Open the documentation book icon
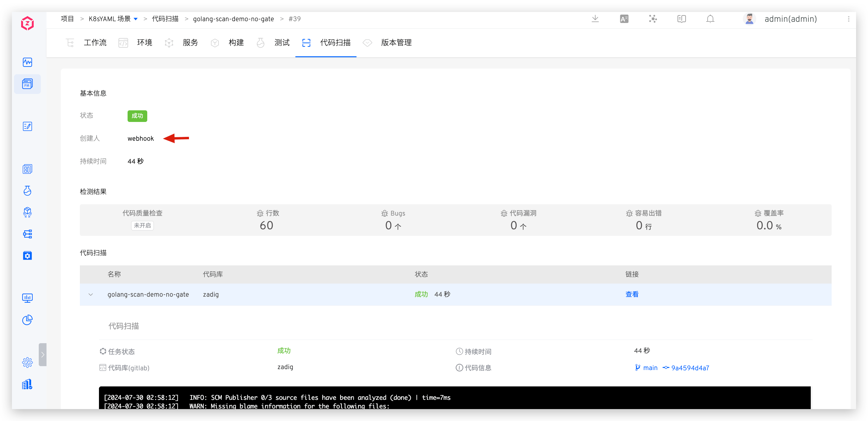Image resolution: width=868 pixels, height=421 pixels. pyautogui.click(x=681, y=19)
